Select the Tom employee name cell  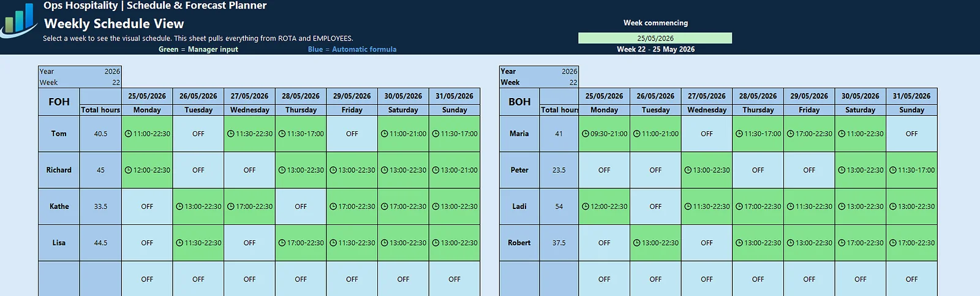pos(59,134)
